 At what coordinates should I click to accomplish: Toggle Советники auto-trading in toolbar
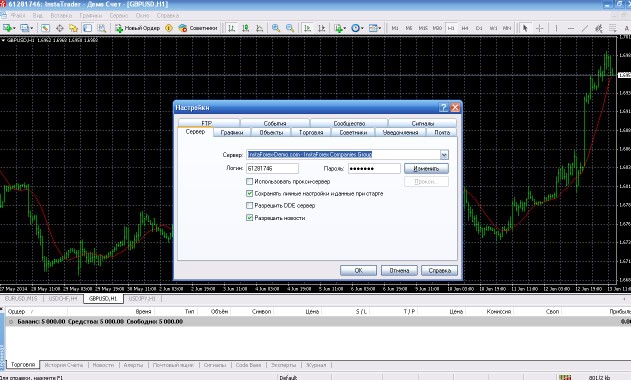point(198,28)
